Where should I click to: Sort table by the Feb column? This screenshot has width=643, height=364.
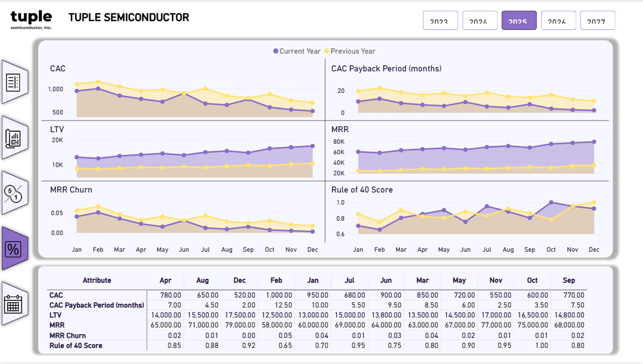[276, 280]
